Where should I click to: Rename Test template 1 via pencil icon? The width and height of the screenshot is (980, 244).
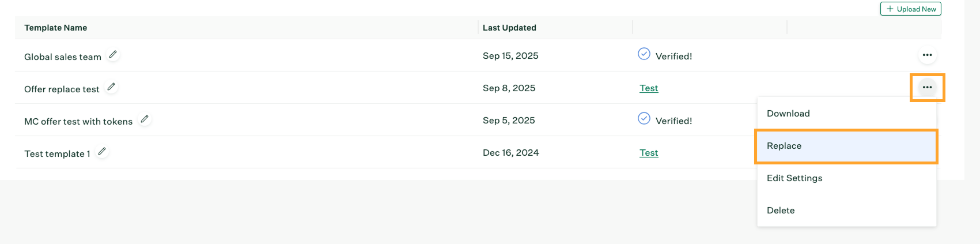[x=102, y=152]
